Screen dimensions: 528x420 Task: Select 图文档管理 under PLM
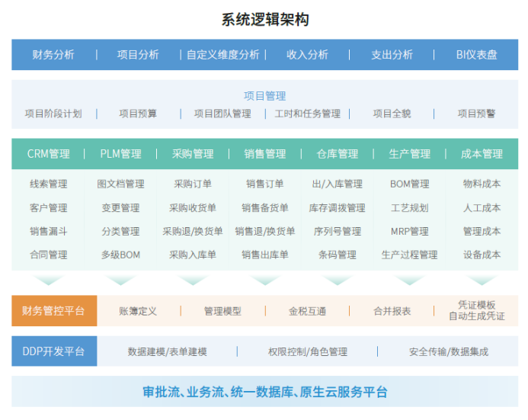(120, 184)
